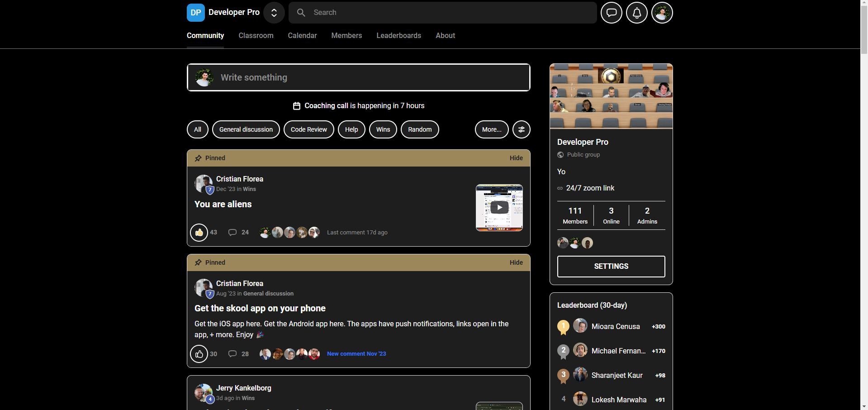Open the More... categories dropdown

[491, 129]
